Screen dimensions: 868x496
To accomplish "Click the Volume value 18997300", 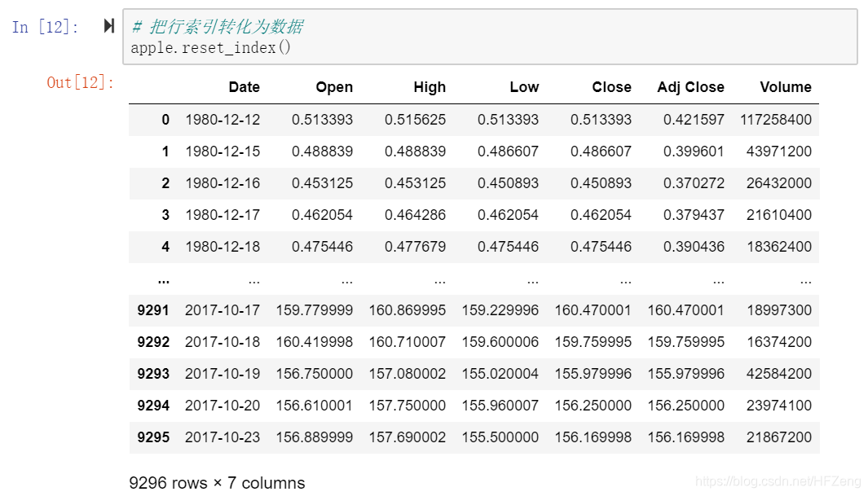I will [779, 309].
